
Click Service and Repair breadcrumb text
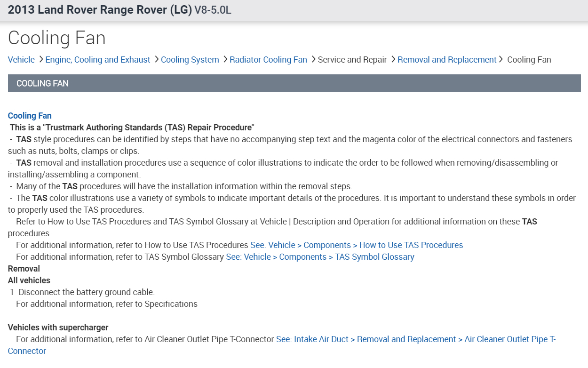pyautogui.click(x=352, y=60)
